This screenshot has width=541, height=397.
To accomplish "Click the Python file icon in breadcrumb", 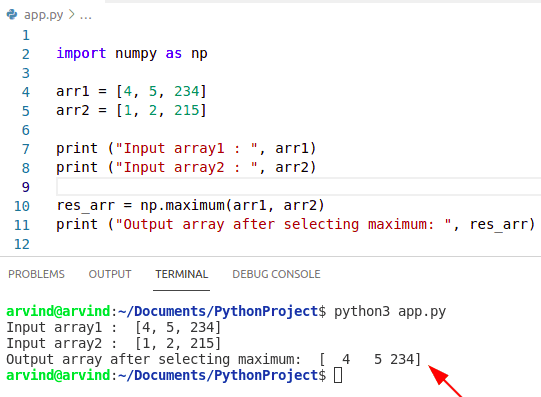I will (12, 14).
